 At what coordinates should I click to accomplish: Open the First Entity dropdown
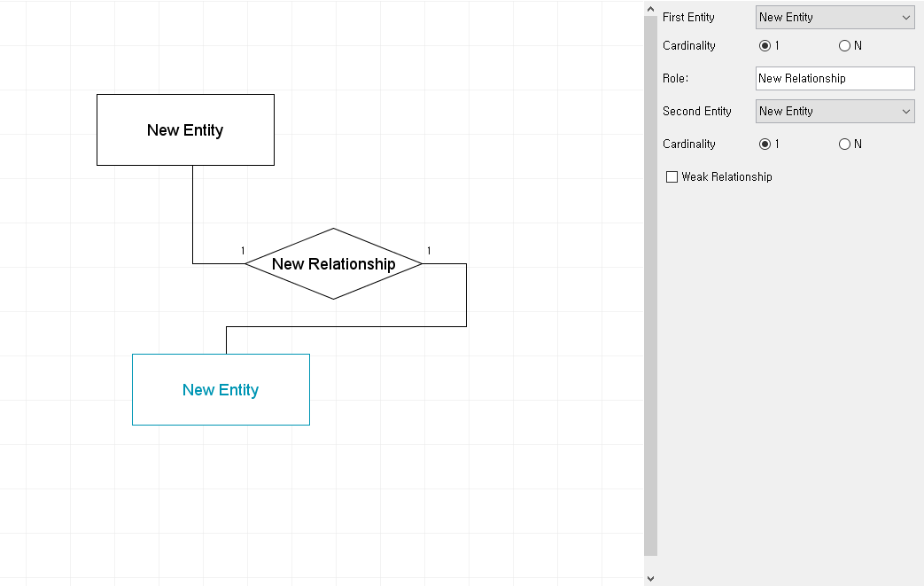[x=835, y=17]
